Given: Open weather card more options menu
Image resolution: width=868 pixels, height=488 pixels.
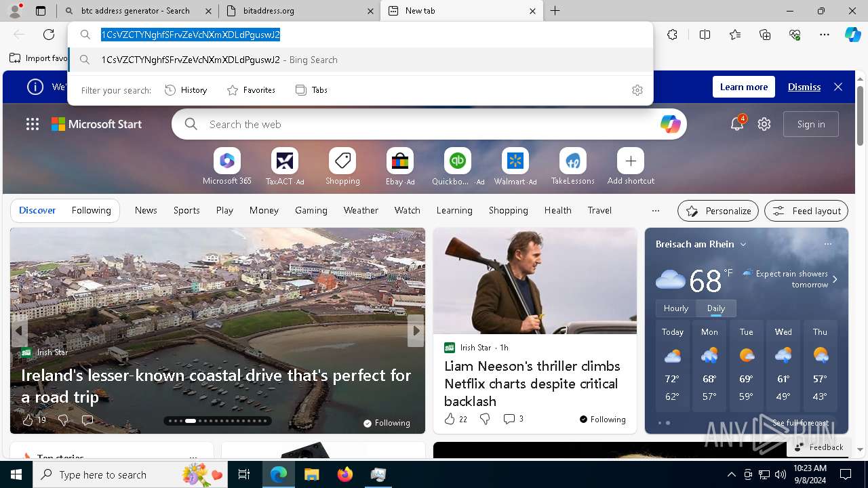Looking at the screenshot, I should 827,244.
